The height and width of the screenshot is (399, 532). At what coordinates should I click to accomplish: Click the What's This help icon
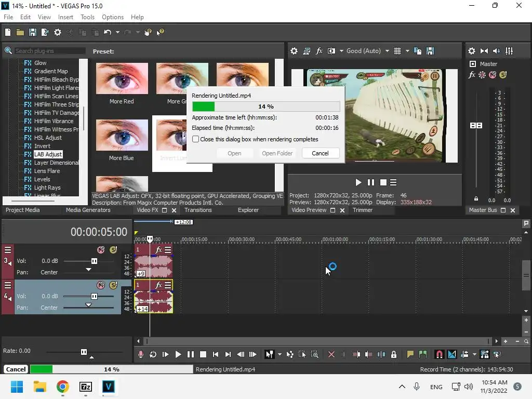160,32
